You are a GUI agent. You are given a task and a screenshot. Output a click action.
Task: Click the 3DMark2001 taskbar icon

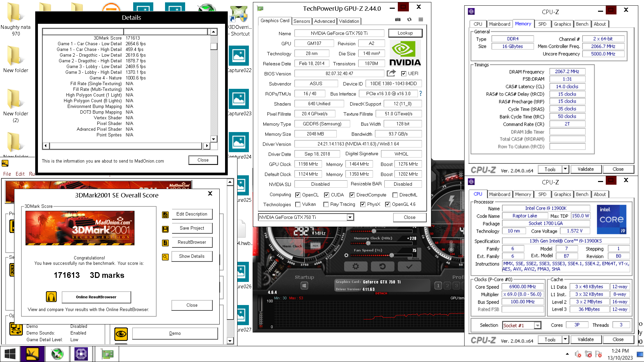click(x=32, y=354)
